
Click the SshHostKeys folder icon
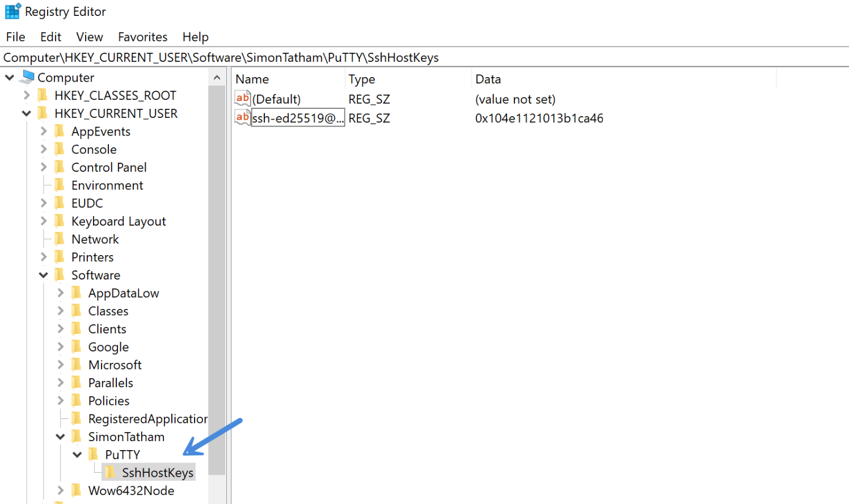[110, 472]
